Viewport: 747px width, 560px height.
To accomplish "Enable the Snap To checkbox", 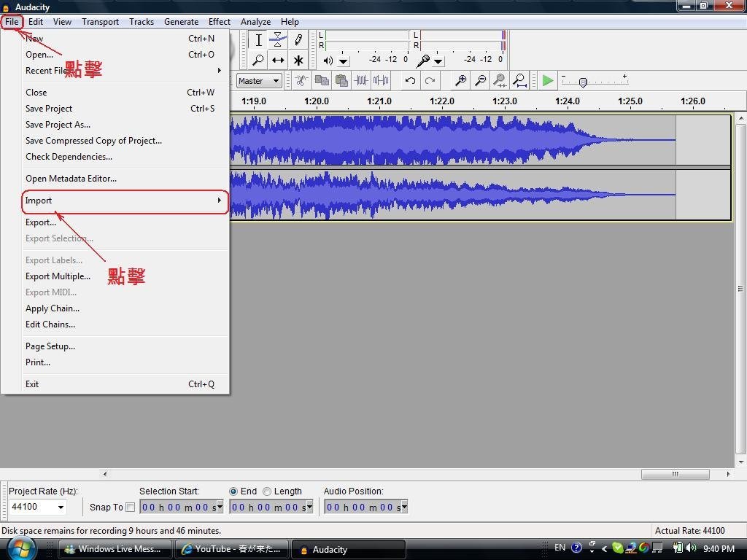I will point(131,507).
